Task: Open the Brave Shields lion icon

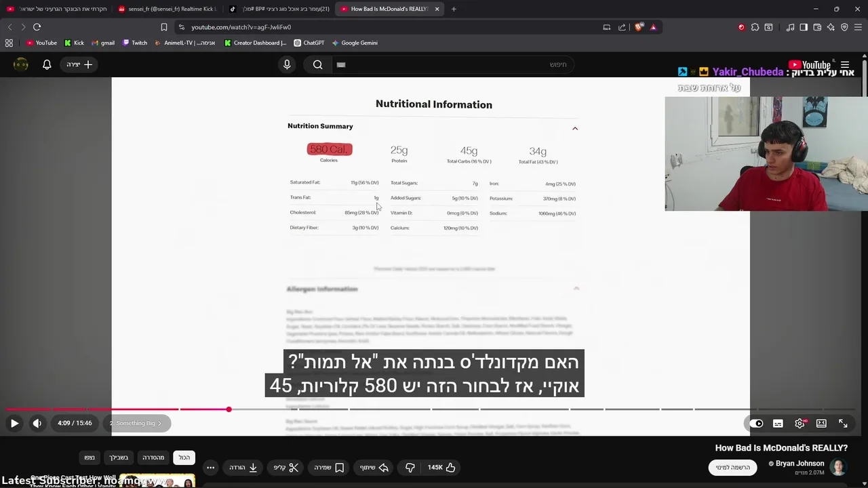Action: click(639, 27)
